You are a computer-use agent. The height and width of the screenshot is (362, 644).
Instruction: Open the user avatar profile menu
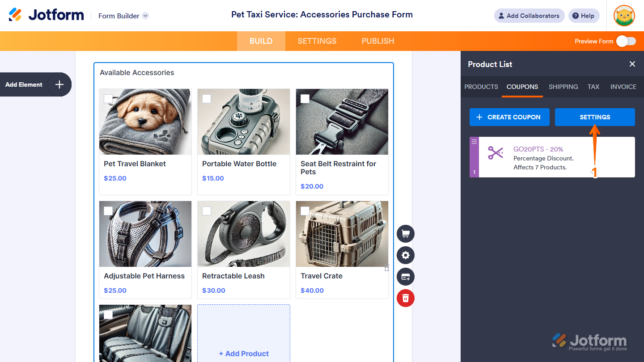point(624,16)
